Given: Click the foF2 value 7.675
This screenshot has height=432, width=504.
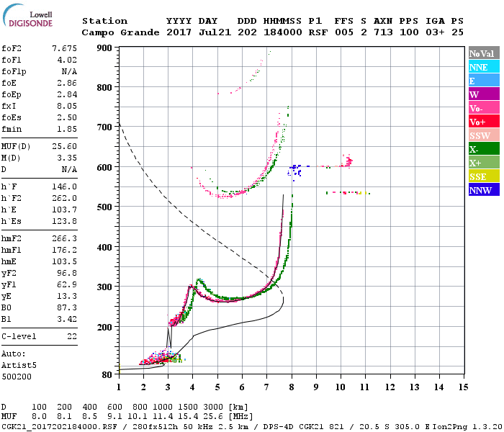Looking at the screenshot, I should click(64, 48).
